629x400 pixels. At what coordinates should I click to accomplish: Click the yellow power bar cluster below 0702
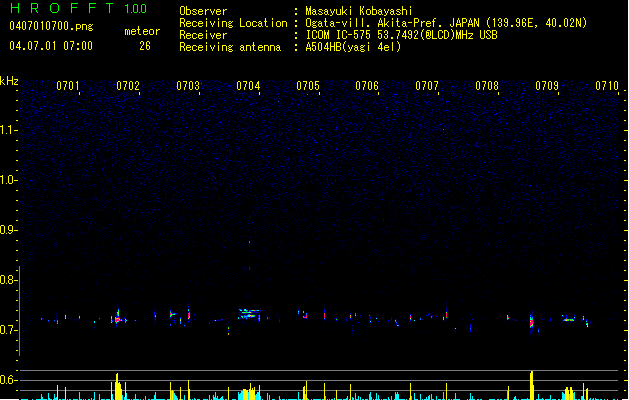118,387
